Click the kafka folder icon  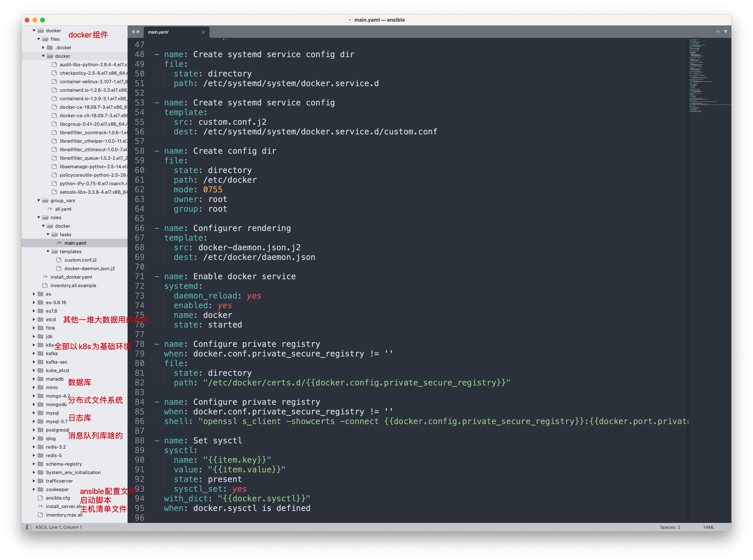coord(40,354)
